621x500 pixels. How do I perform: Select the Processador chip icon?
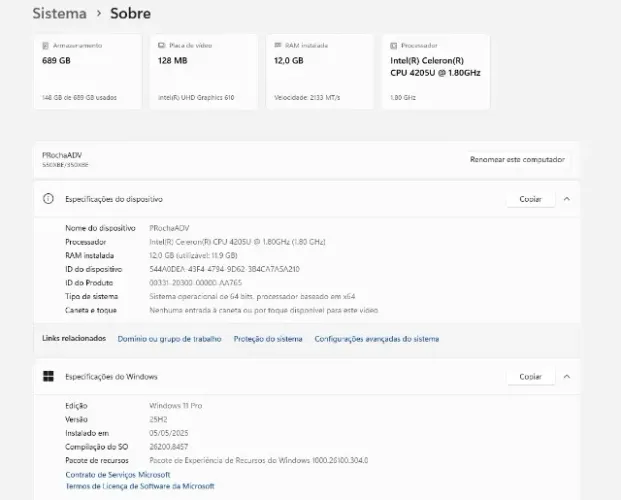394,46
